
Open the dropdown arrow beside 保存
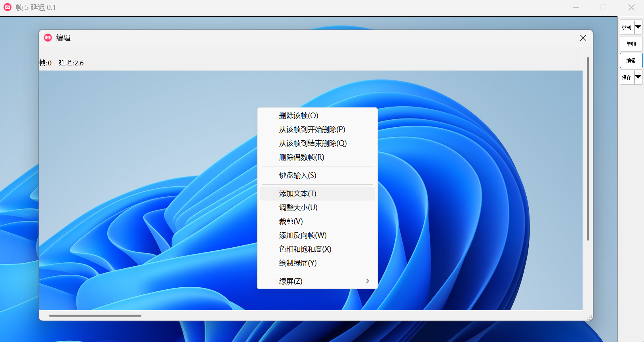pyautogui.click(x=638, y=77)
